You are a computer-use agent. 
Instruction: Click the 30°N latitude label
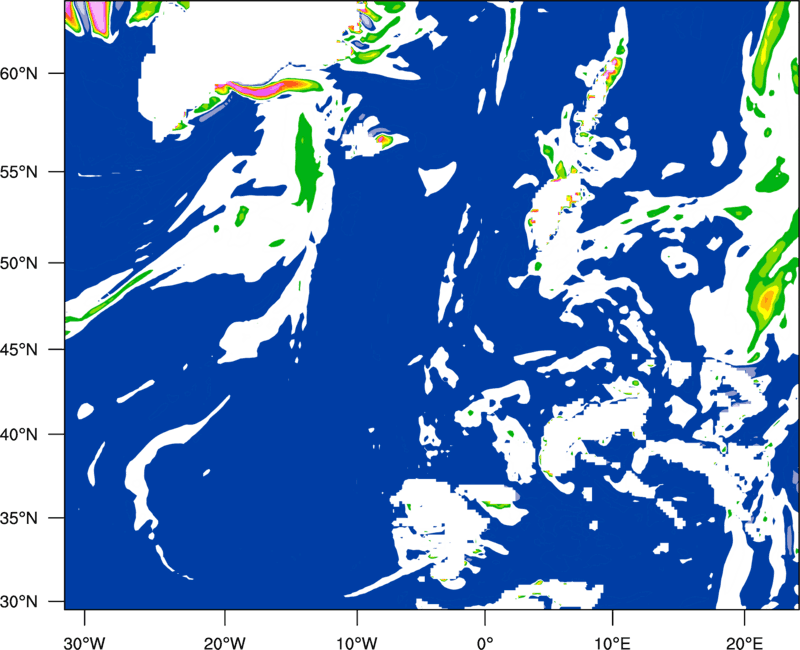pyautogui.click(x=19, y=602)
